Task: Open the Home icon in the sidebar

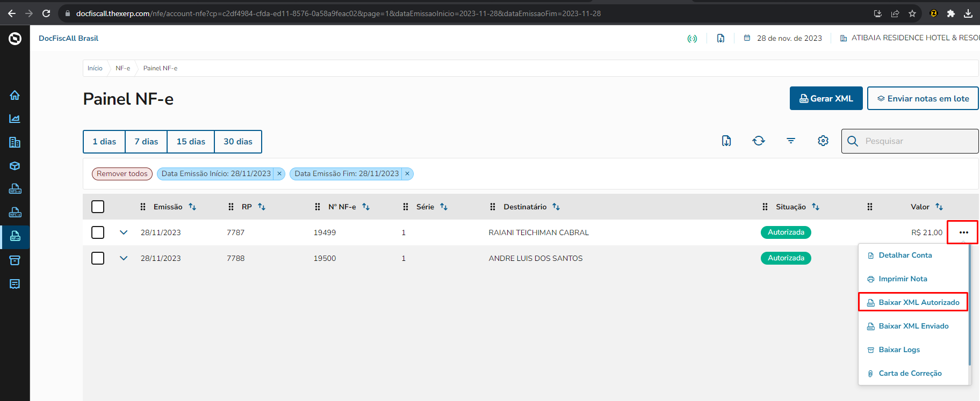Action: pos(15,95)
